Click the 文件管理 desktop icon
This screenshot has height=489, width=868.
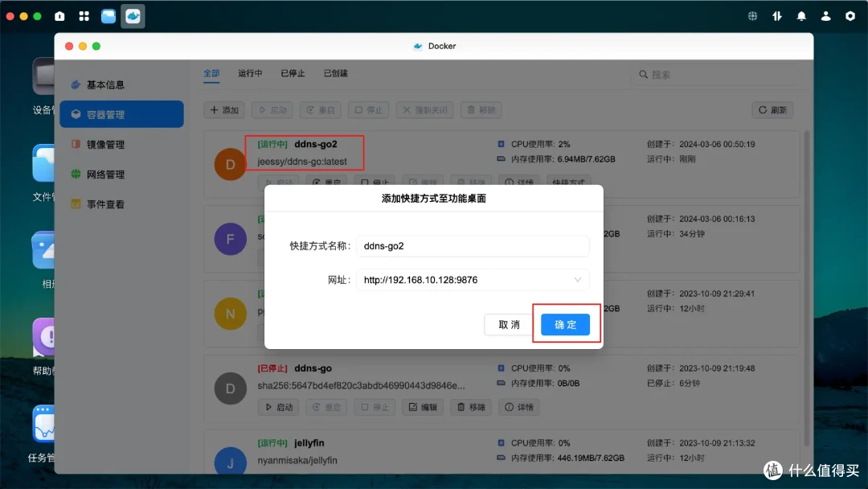coord(43,163)
